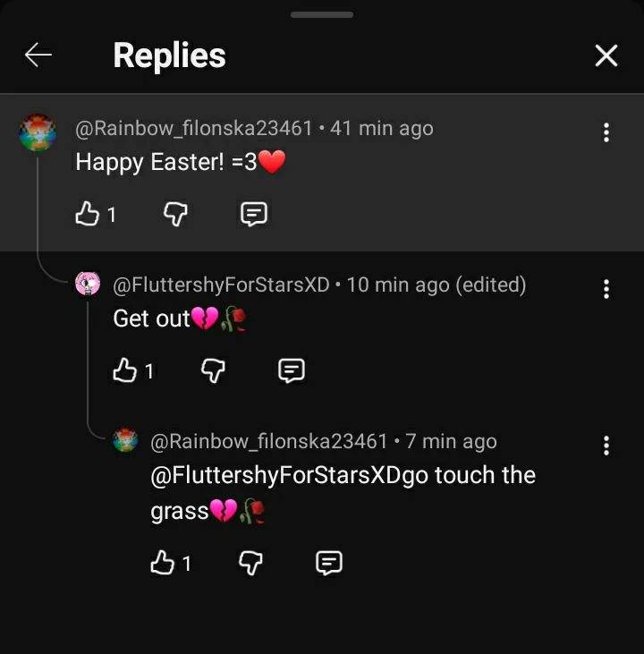Dislike the 'Happy Easter!' comment

pos(176,214)
